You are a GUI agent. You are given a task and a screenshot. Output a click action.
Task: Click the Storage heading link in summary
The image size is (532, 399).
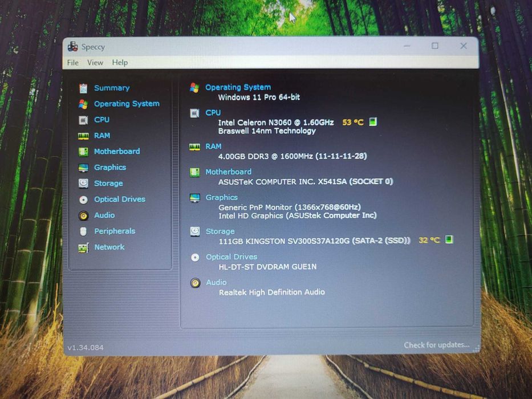pos(220,231)
